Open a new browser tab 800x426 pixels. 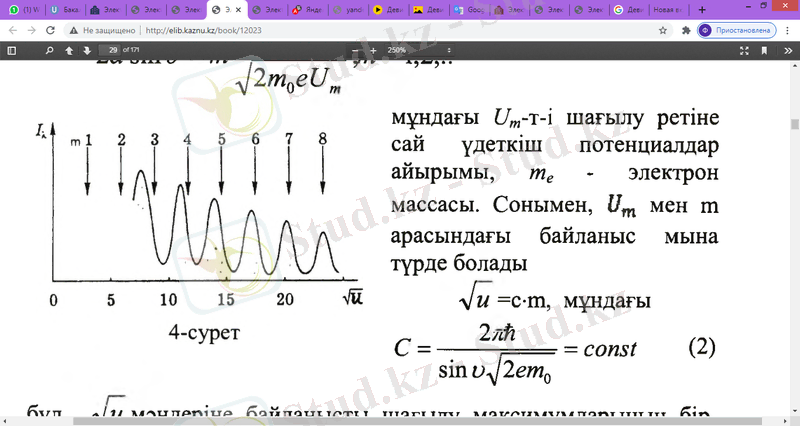pos(702,10)
